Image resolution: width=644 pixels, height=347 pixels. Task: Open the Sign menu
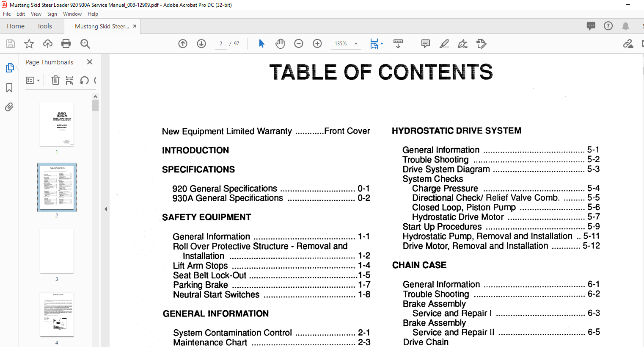(52, 14)
